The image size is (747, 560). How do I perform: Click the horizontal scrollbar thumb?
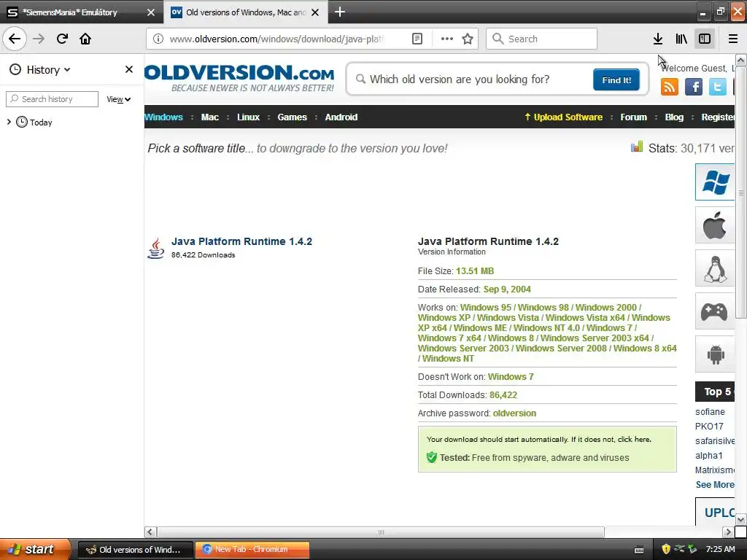point(381,532)
